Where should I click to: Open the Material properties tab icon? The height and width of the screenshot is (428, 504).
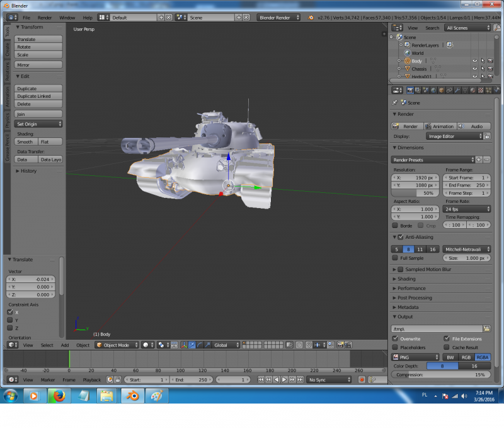coord(473,90)
